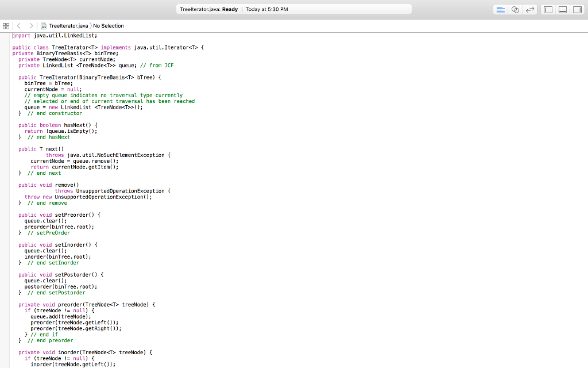This screenshot has height=368, width=588.
Task: Click the breakpoint gutter beside import statement
Action: click(6, 36)
